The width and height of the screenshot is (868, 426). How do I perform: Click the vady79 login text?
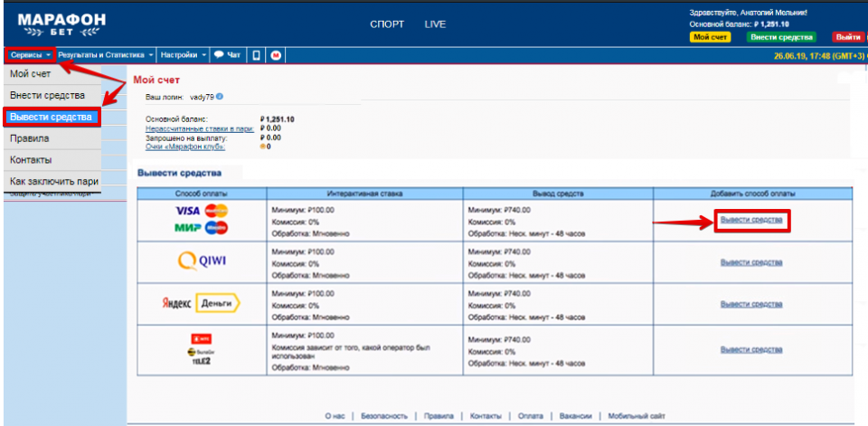(x=202, y=97)
